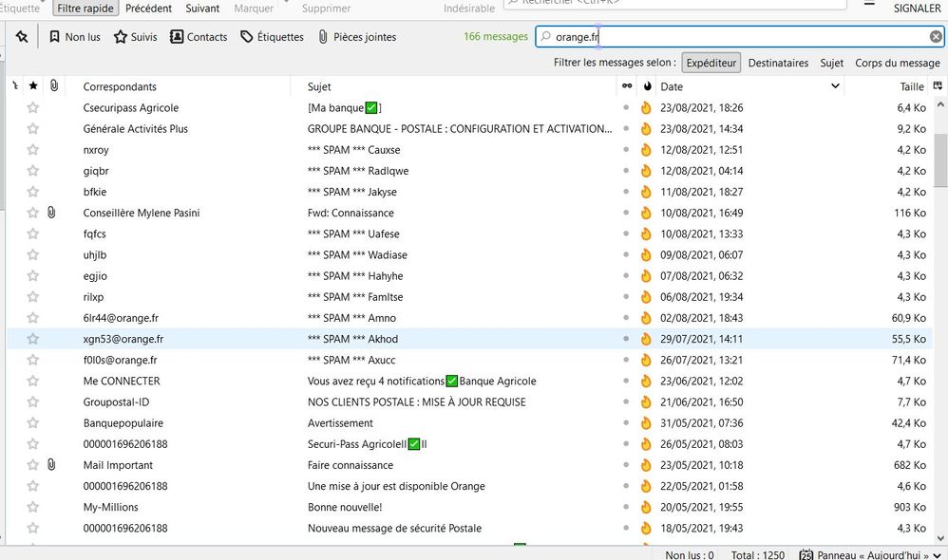The width and height of the screenshot is (948, 560).
Task: Click the Filtre rapide toolbar button
Action: point(85,9)
